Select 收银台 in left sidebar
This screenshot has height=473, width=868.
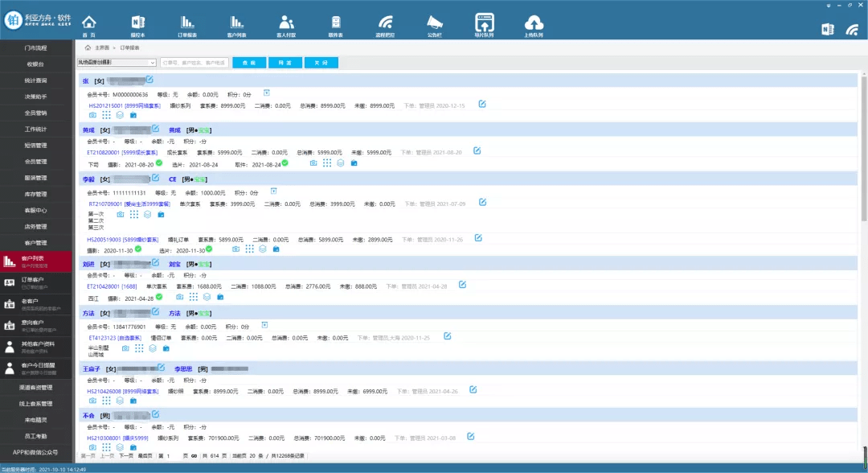click(x=36, y=64)
